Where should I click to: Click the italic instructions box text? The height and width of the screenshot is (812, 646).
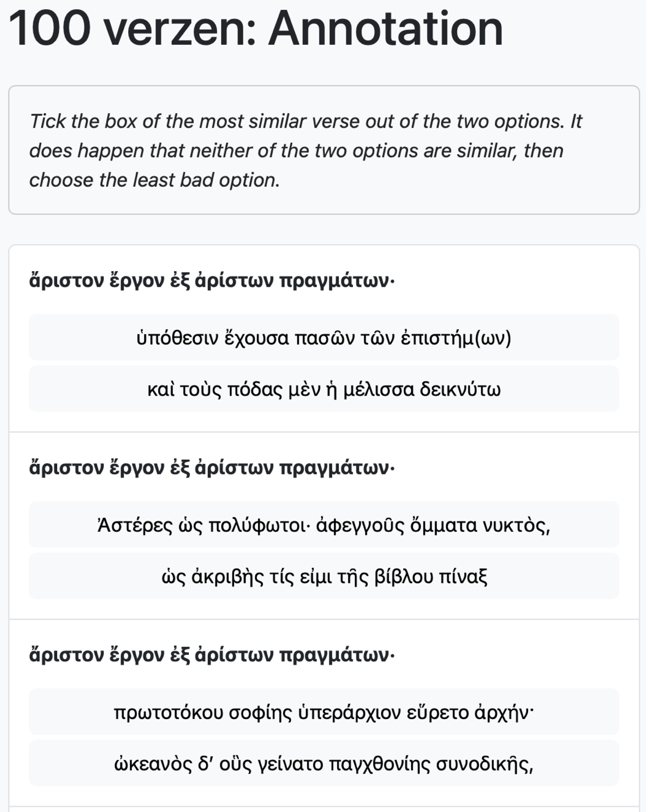click(305, 150)
